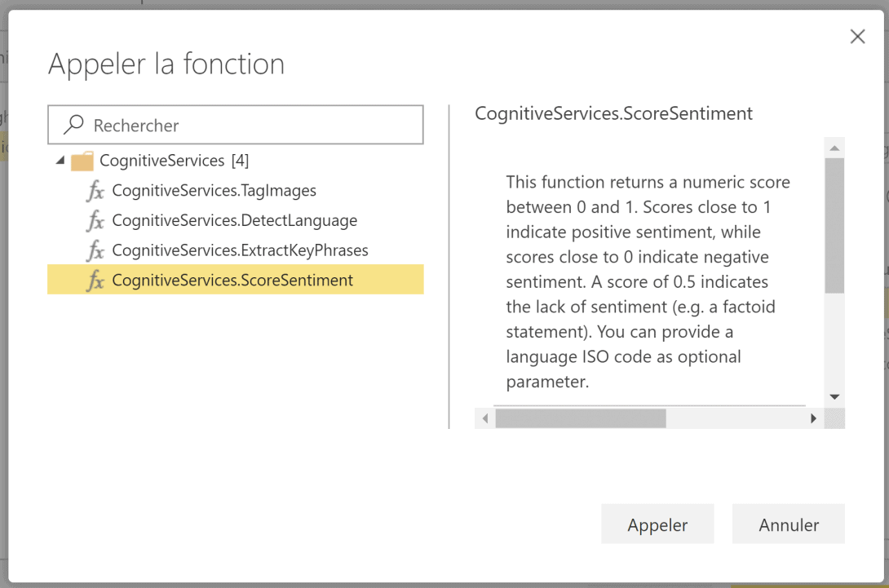Screen dimensions: 889x588
Task: Close the Appeler la fonction dialog
Action: point(857,36)
